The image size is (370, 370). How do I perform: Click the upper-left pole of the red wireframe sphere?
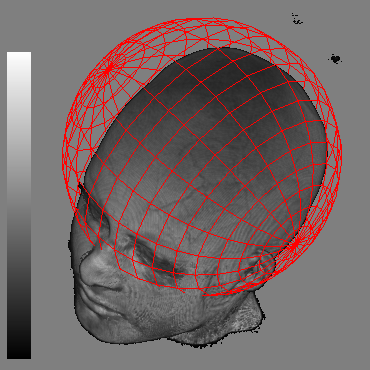107,70
